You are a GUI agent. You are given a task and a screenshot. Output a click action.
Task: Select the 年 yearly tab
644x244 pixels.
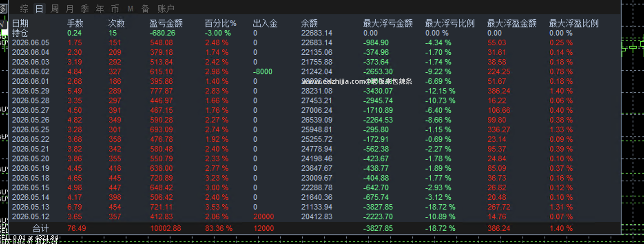coord(100,9)
